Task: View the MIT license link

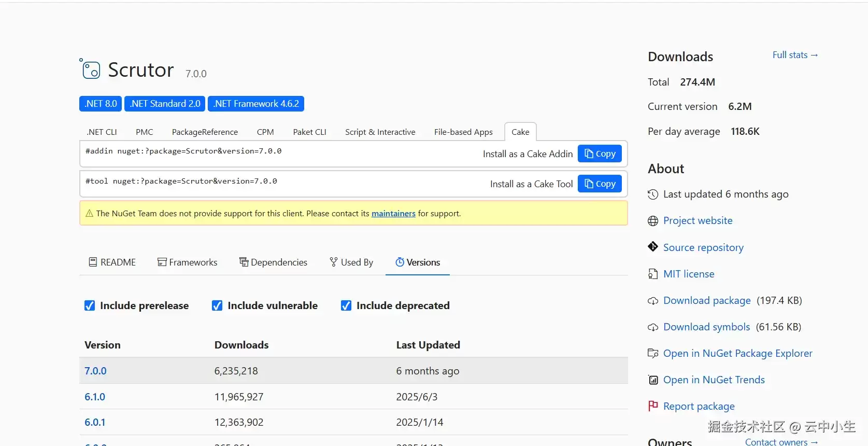Action: [689, 274]
